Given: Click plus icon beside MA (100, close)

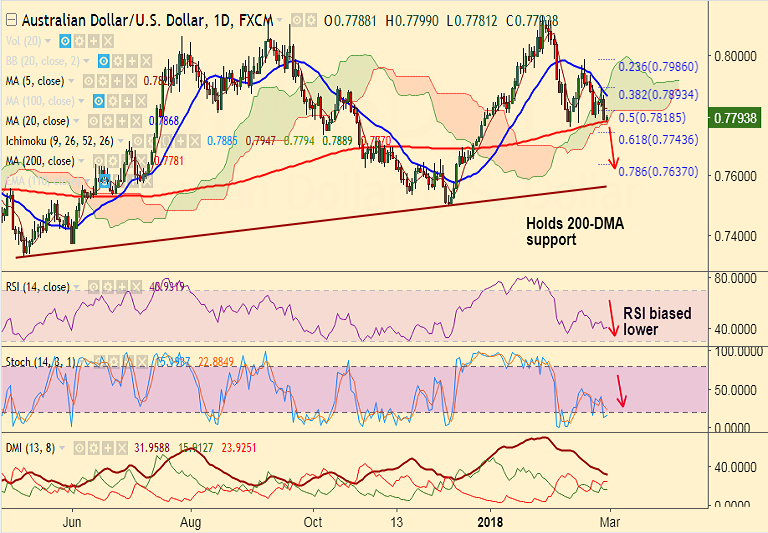Looking at the screenshot, I should click(x=127, y=101).
